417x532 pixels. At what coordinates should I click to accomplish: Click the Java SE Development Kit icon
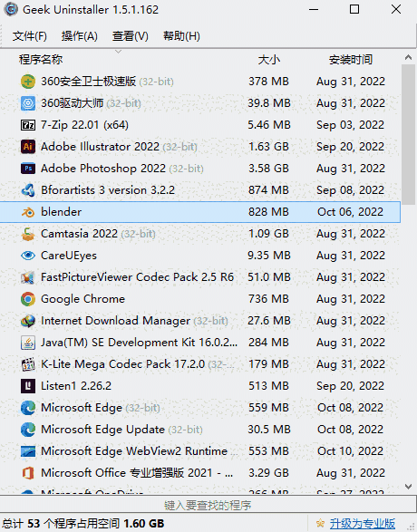coord(28,343)
